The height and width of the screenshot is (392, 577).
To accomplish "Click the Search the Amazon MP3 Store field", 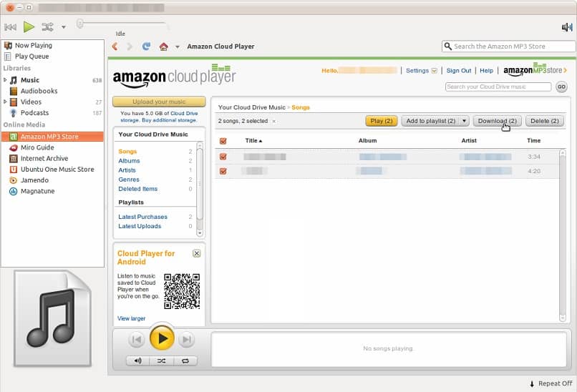I will (x=508, y=46).
